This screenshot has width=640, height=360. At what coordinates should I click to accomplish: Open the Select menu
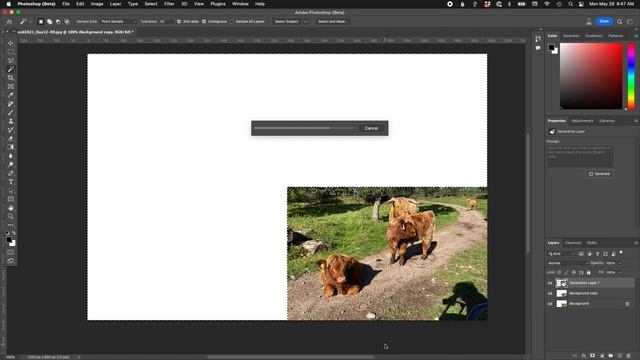[151, 4]
